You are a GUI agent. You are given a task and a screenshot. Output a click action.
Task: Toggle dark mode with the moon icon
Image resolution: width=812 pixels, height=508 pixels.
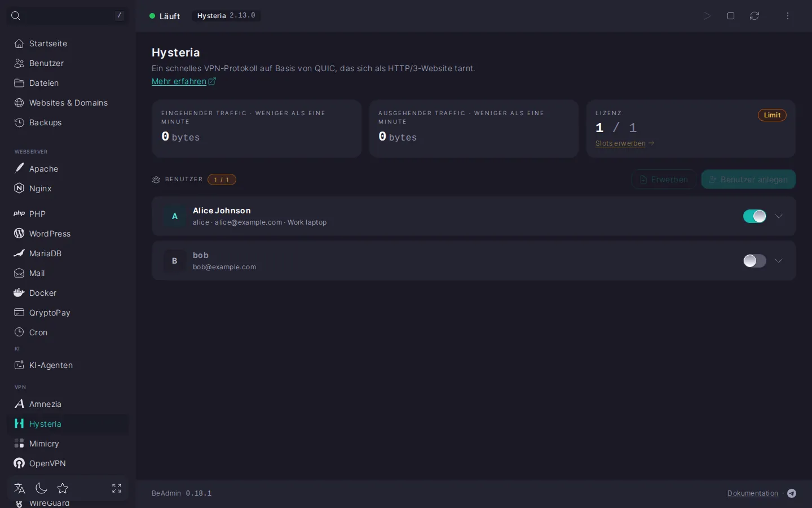coord(41,488)
